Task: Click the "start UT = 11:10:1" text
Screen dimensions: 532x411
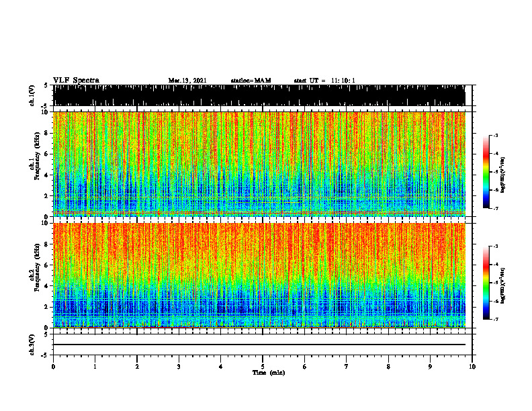Action: click(324, 81)
